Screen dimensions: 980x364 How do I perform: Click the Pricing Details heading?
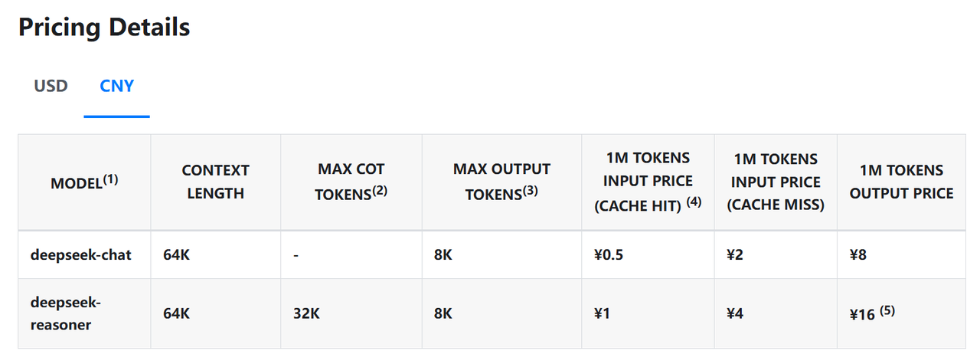pyautogui.click(x=104, y=27)
